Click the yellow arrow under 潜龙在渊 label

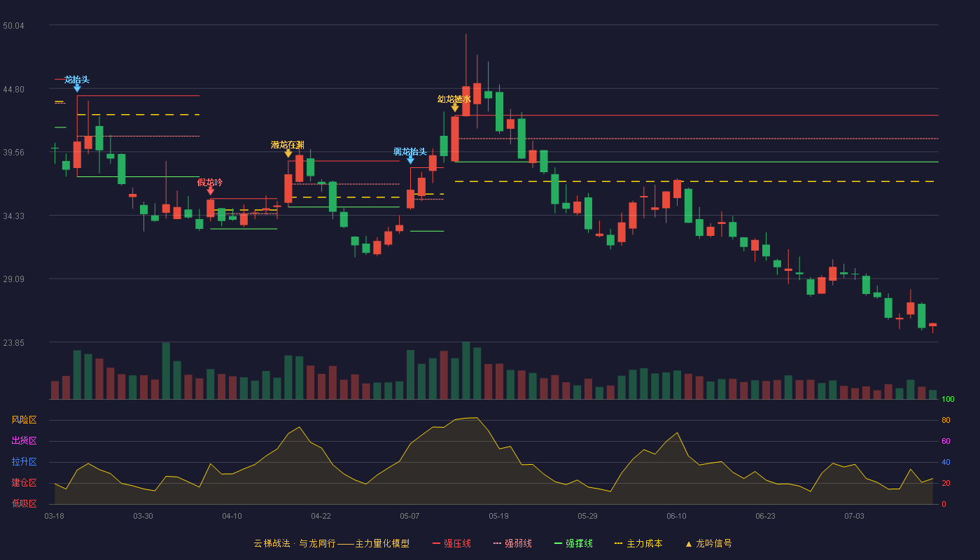(x=288, y=153)
